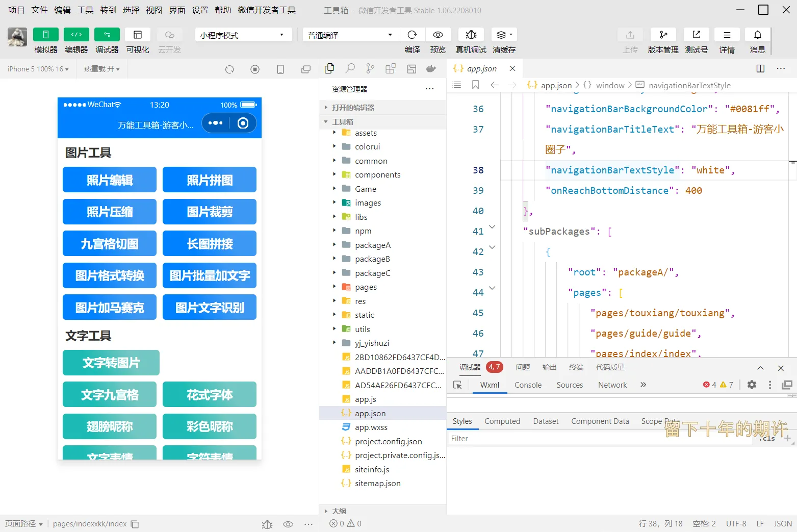The image size is (797, 532).
Task: Toggle the debugger panel button
Action: [x=107, y=35]
